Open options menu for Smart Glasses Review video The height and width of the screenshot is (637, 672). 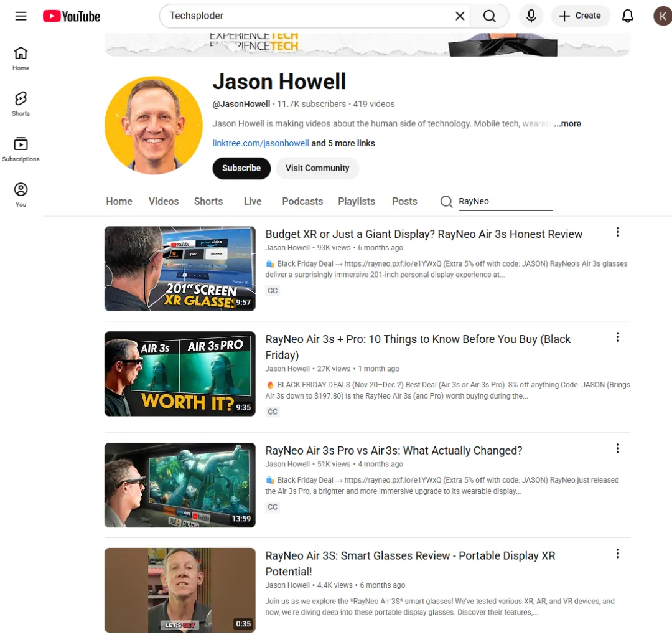pos(618,554)
